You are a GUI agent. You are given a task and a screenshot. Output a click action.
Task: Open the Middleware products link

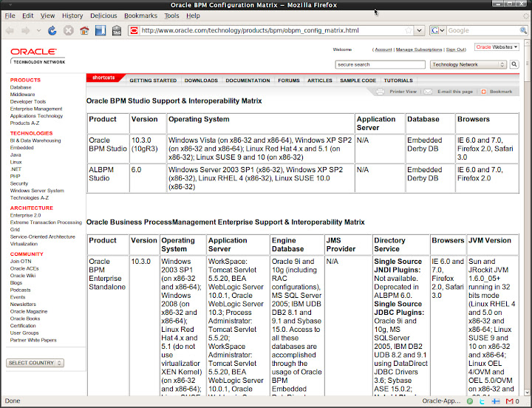coord(22,95)
